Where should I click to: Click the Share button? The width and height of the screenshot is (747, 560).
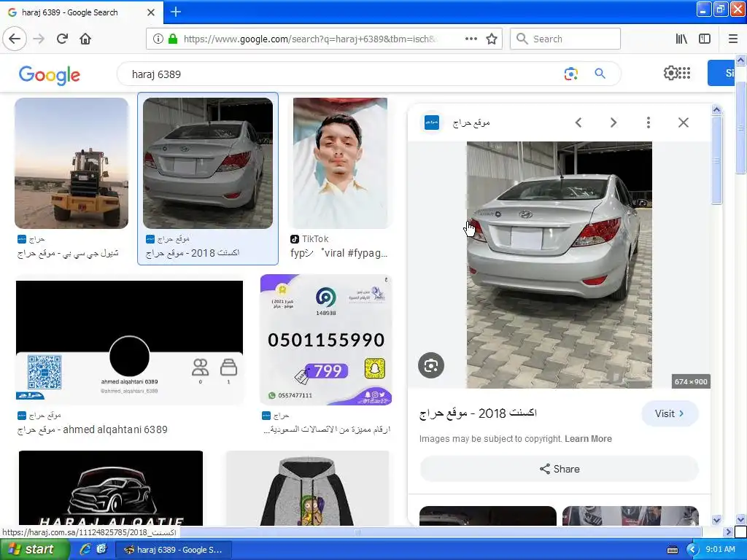[560, 469]
